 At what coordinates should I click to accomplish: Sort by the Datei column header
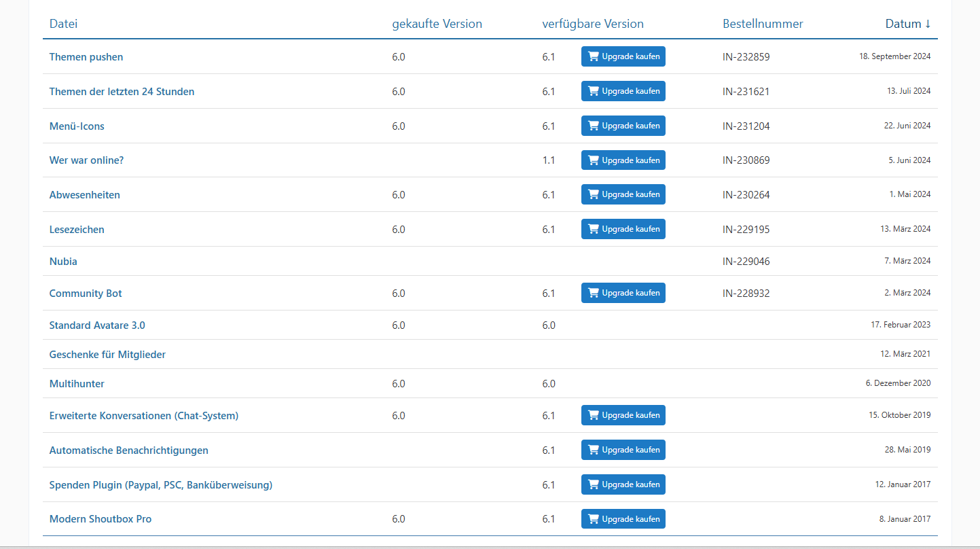(63, 24)
